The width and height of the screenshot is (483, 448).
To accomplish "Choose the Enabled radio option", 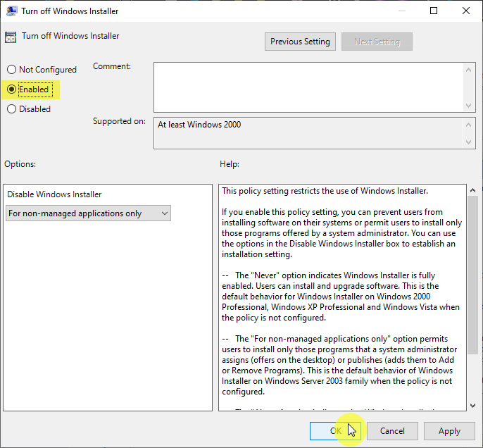I will coord(11,89).
